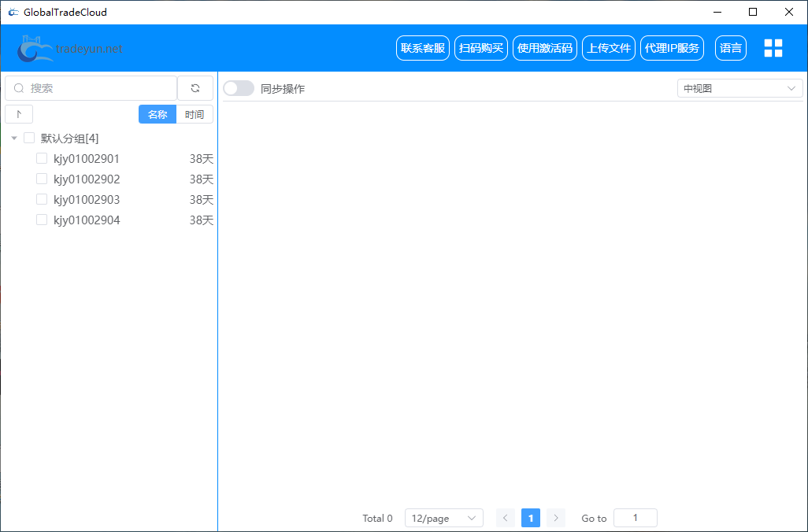Click the 上传文件 button
This screenshot has width=808, height=532.
pyautogui.click(x=608, y=48)
